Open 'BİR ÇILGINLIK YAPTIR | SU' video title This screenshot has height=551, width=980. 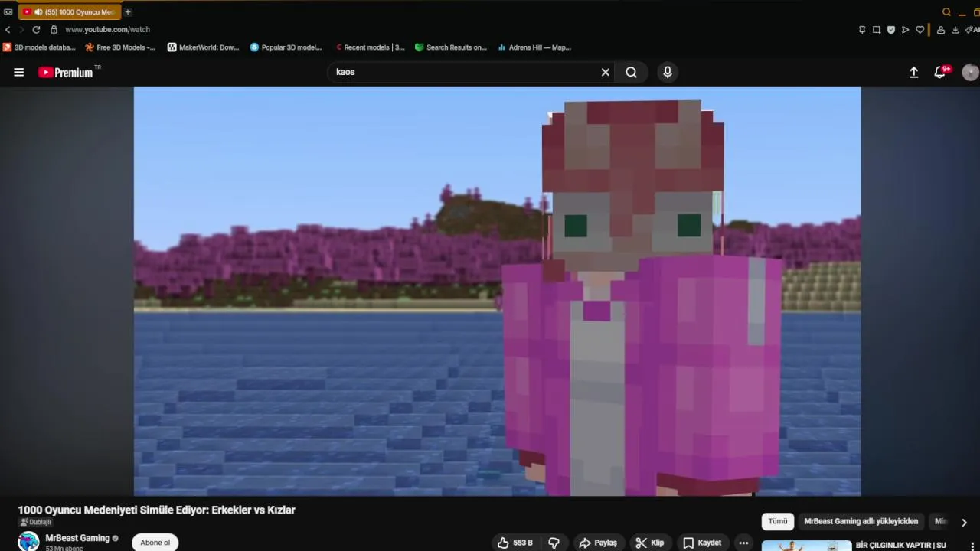(901, 545)
